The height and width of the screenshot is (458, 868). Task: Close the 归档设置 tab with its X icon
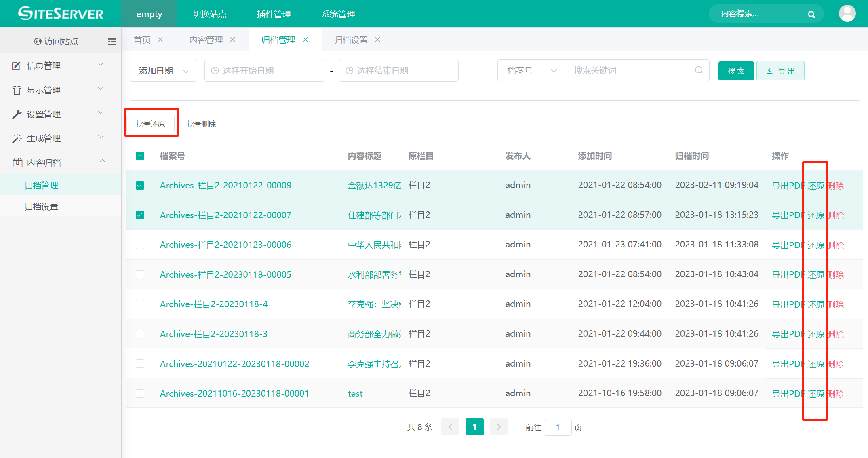click(x=377, y=40)
